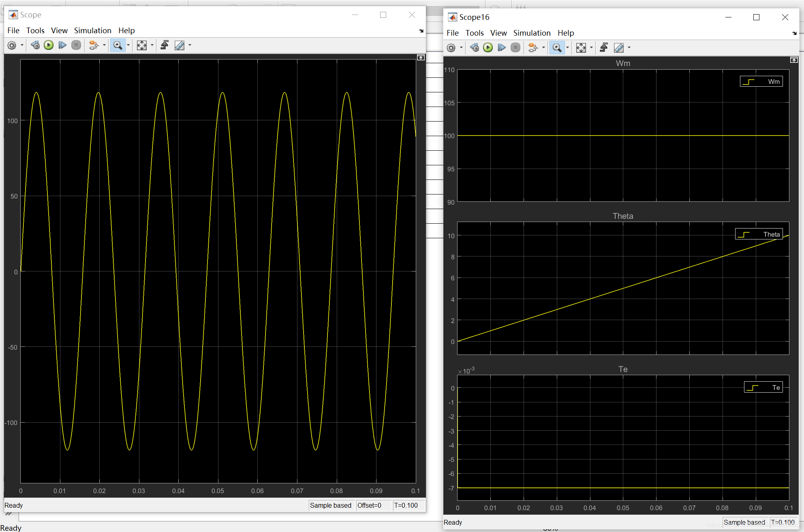Expand Zoom tool dropdown arrow in Scope
The height and width of the screenshot is (532, 804).
point(128,45)
